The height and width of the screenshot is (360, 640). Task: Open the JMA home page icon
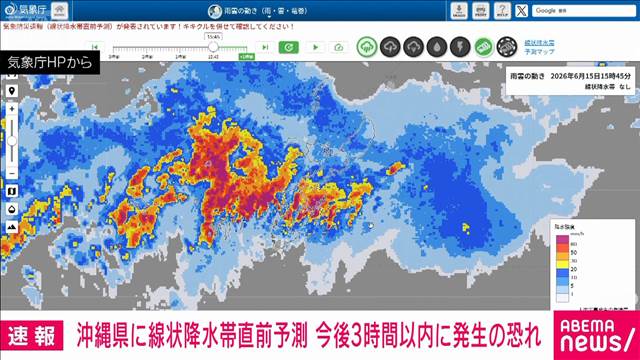(x=60, y=10)
